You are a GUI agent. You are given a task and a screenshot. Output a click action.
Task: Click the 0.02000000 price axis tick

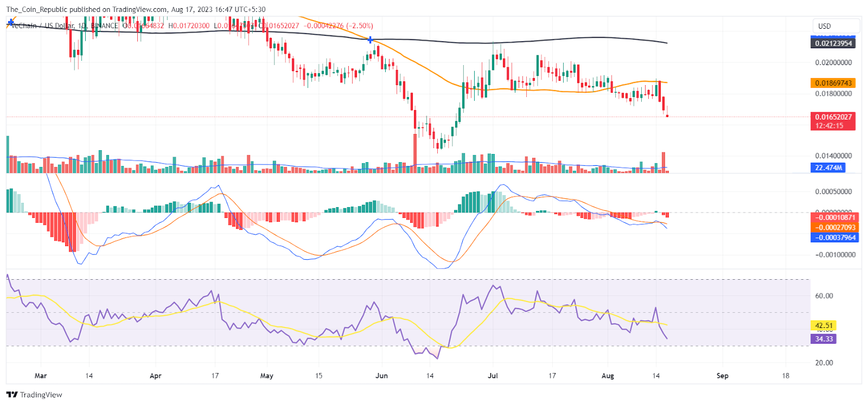833,62
